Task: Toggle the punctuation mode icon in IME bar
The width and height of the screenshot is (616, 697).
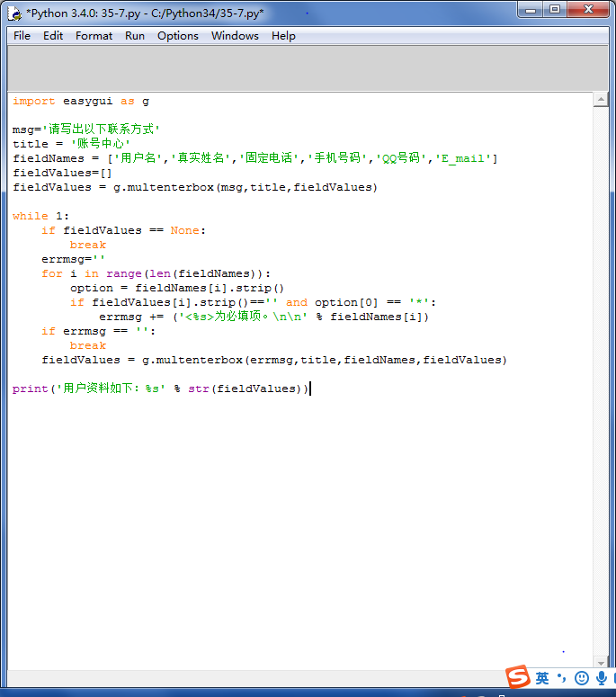Action: point(562,678)
